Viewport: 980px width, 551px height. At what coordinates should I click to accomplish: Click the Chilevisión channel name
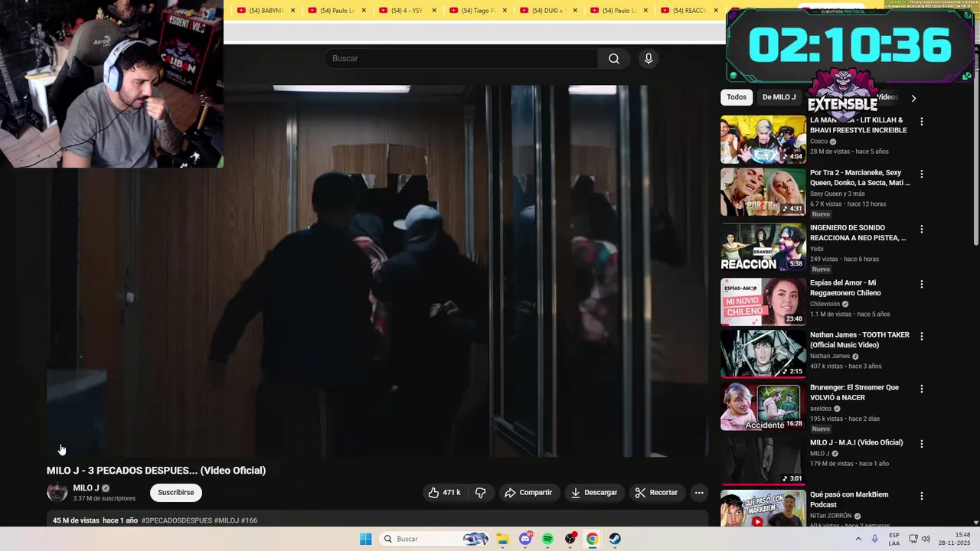(825, 304)
